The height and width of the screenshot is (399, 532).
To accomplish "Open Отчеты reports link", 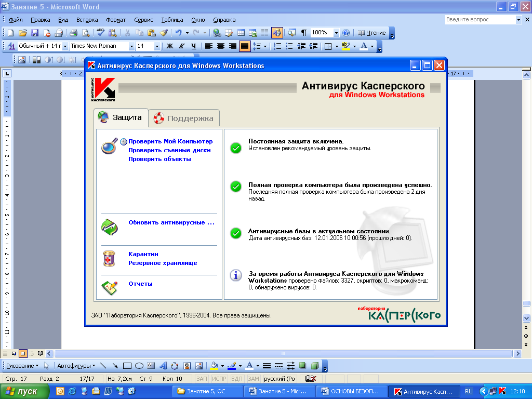I will coord(140,284).
